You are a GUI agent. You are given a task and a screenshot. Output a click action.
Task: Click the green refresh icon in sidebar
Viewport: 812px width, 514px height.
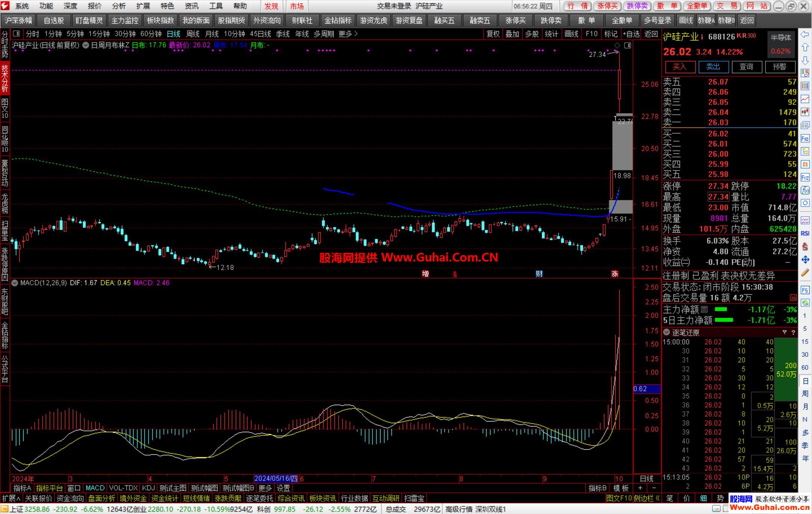(x=805, y=303)
